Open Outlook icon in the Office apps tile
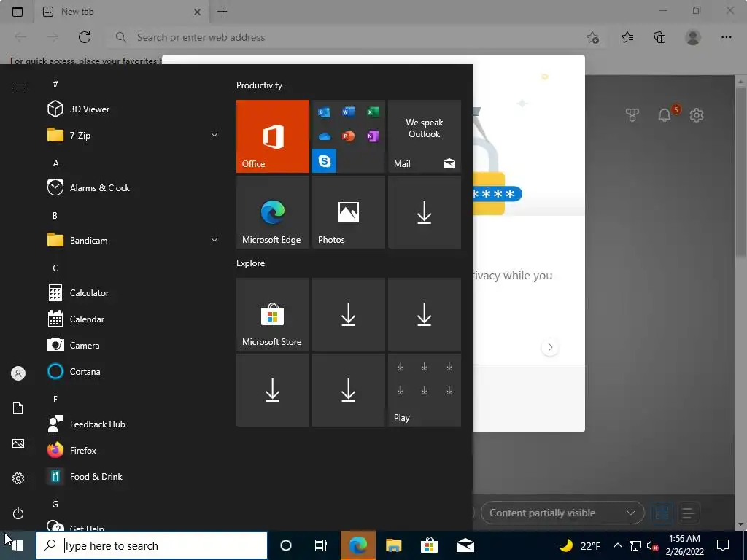The height and width of the screenshot is (560, 747). click(x=325, y=112)
